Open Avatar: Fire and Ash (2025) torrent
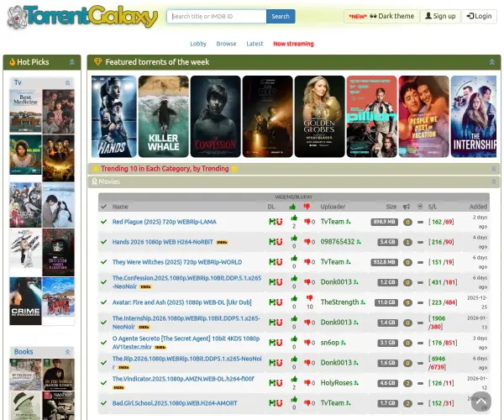This screenshot has height=420, width=504. coord(182,302)
